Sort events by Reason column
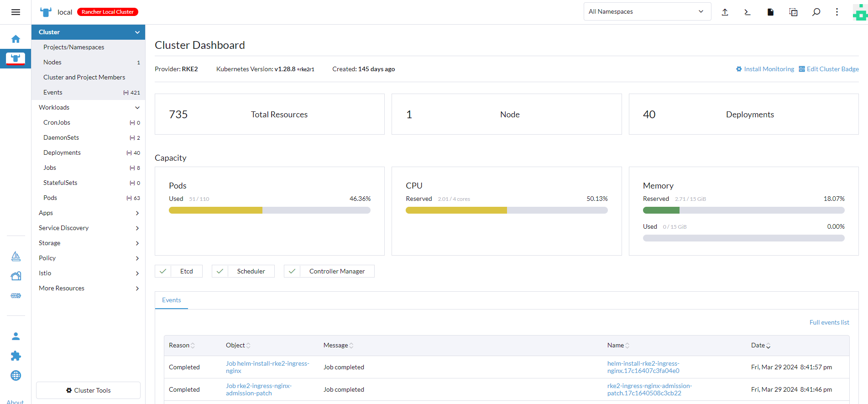This screenshot has height=404, width=868. coord(182,346)
